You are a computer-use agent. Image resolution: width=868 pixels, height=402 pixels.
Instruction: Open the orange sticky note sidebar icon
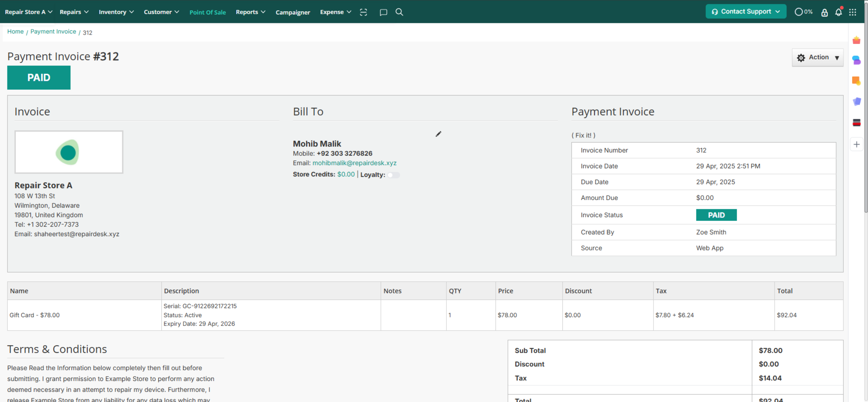point(856,81)
